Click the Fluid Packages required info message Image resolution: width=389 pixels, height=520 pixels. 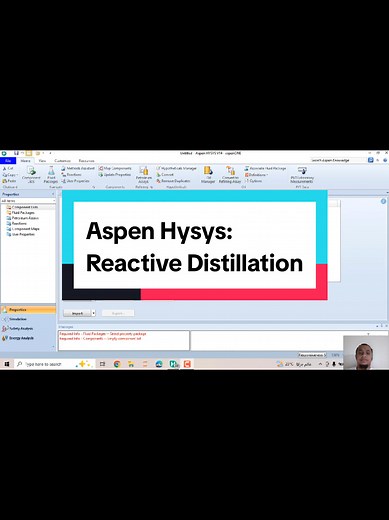pos(103,334)
